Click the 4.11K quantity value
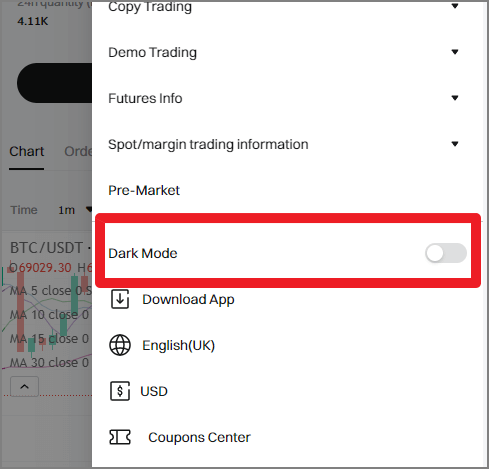Viewport: 489px width, 469px height. (33, 21)
